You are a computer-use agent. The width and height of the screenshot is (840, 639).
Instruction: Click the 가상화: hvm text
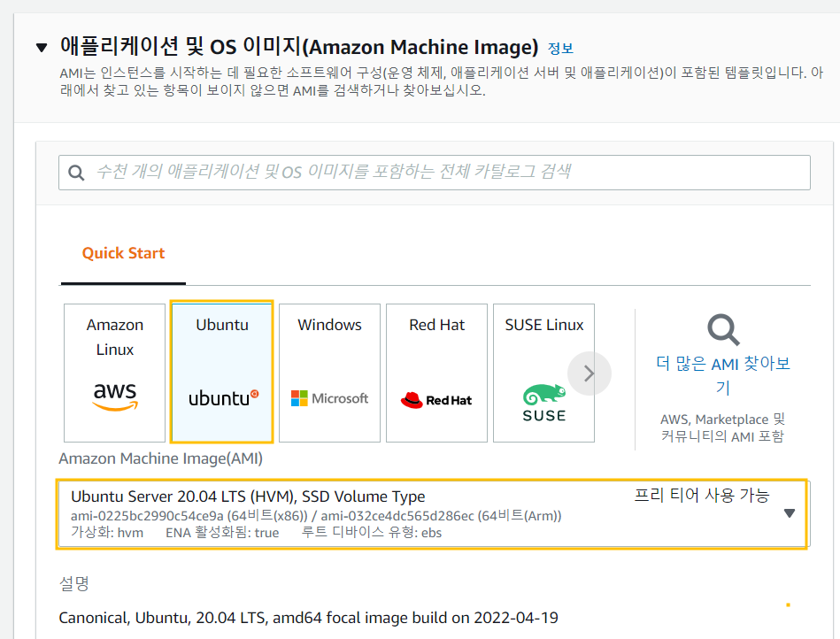(x=107, y=533)
